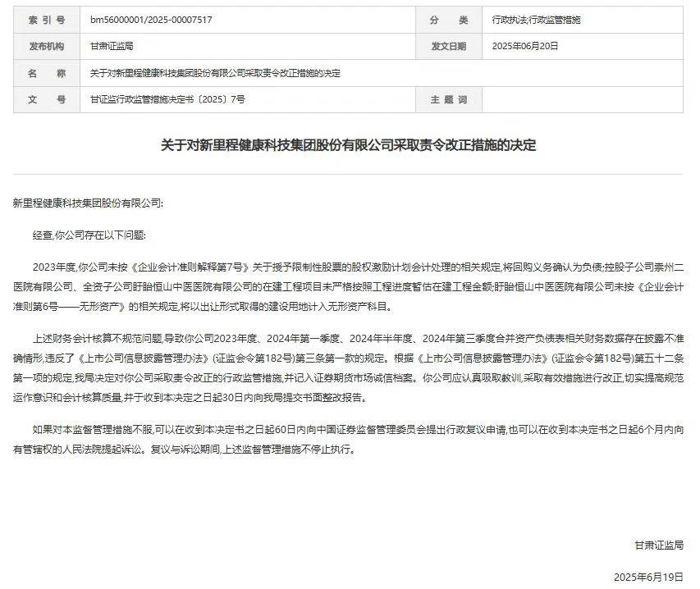Click the bold centered decision title heading
700x589 pixels.
point(348,145)
